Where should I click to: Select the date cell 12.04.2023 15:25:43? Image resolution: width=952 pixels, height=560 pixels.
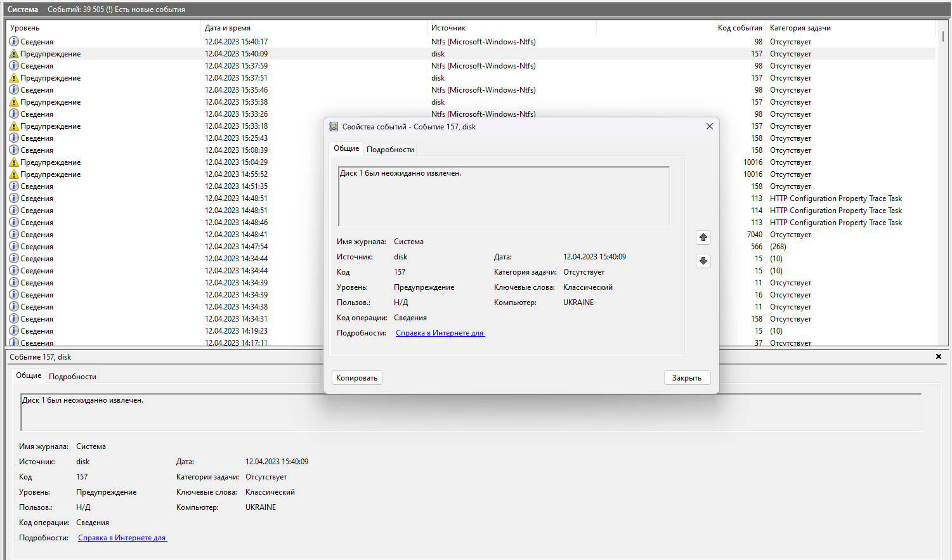coord(236,138)
